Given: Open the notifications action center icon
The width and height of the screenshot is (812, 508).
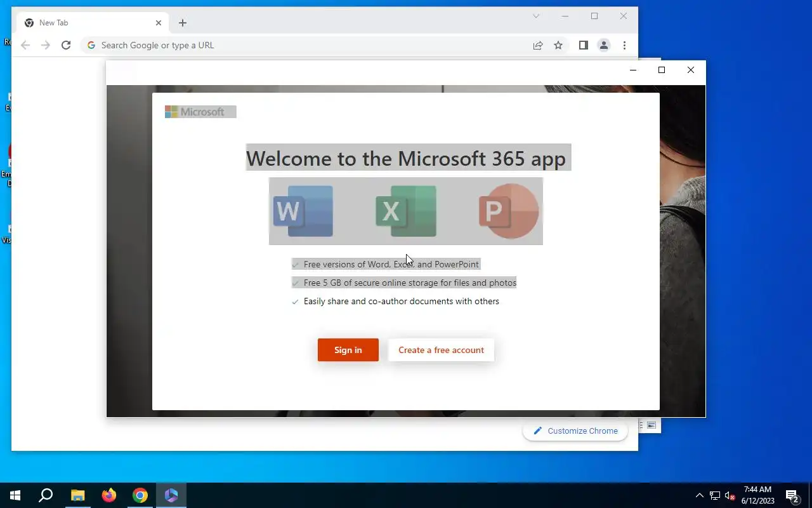Looking at the screenshot, I should coord(792,495).
